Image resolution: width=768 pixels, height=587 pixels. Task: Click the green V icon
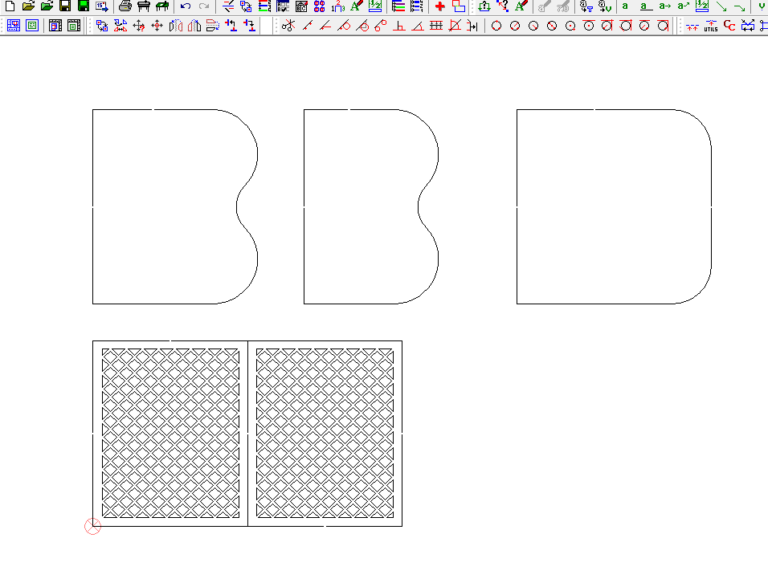[x=761, y=7]
